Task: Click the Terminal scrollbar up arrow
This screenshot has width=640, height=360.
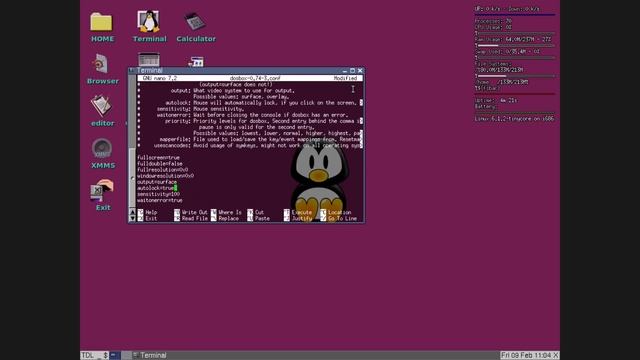Action: 132,212
